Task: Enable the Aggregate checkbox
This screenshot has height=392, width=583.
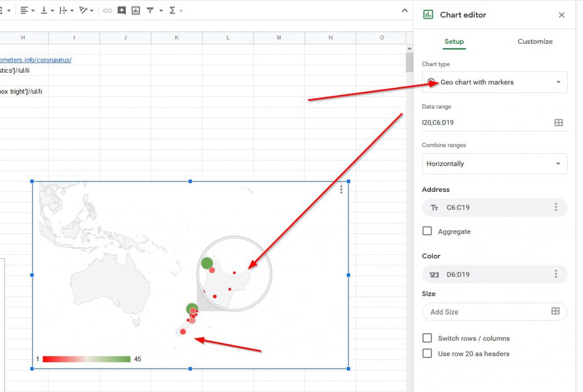Action: point(427,231)
